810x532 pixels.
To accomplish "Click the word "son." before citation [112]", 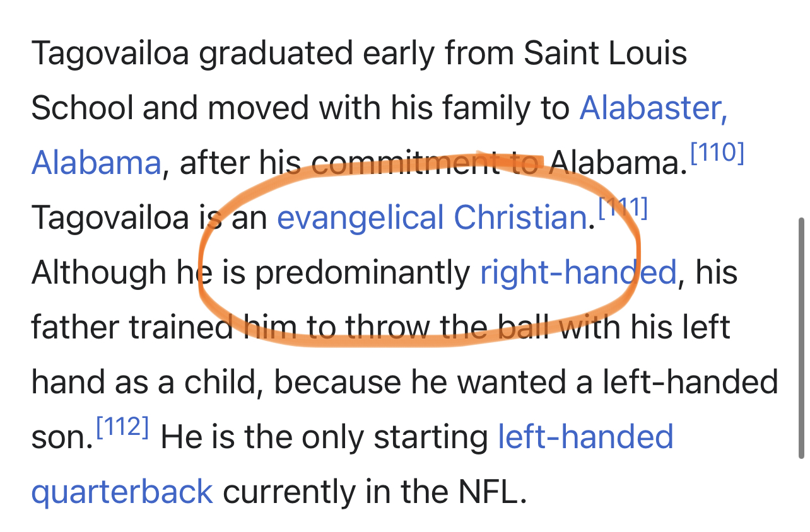I will 61,437.
